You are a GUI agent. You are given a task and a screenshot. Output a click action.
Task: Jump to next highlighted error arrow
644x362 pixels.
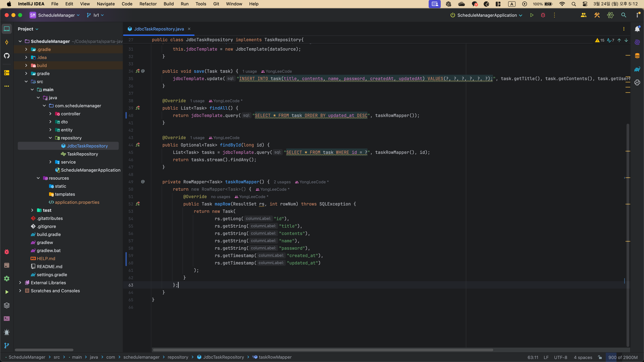point(626,40)
